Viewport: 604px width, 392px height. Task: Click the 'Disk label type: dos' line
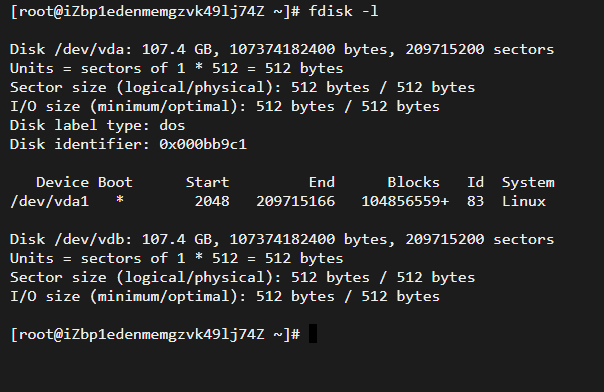coord(97,126)
